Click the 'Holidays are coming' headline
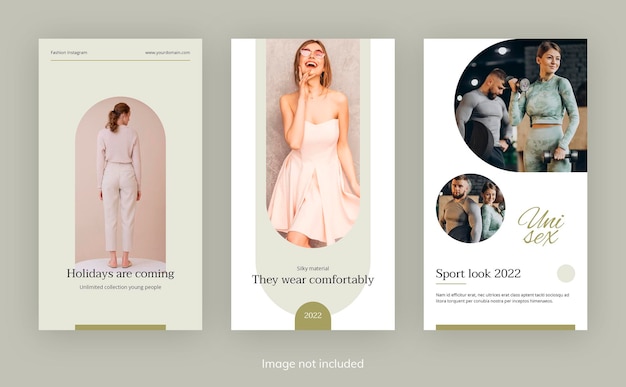This screenshot has height=387, width=626. 120,274
